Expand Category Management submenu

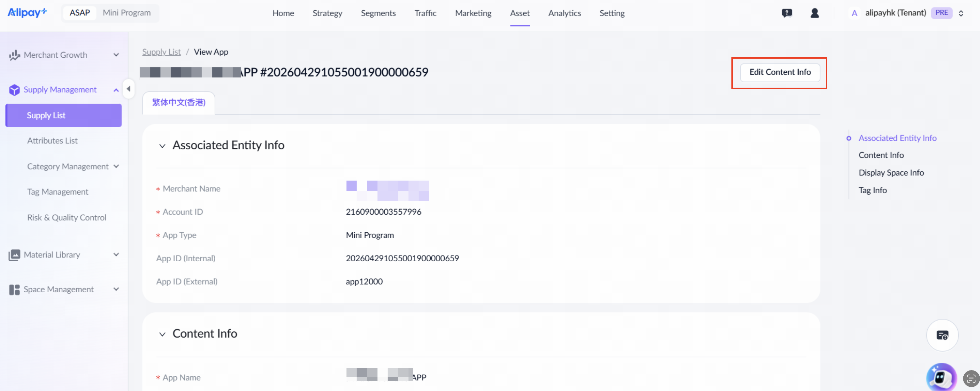point(116,167)
